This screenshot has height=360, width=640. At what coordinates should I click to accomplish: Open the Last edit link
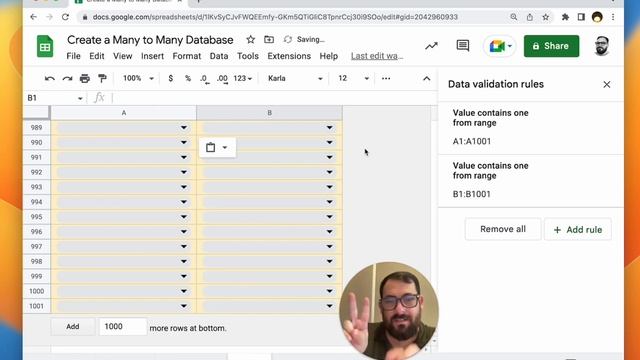[377, 56]
